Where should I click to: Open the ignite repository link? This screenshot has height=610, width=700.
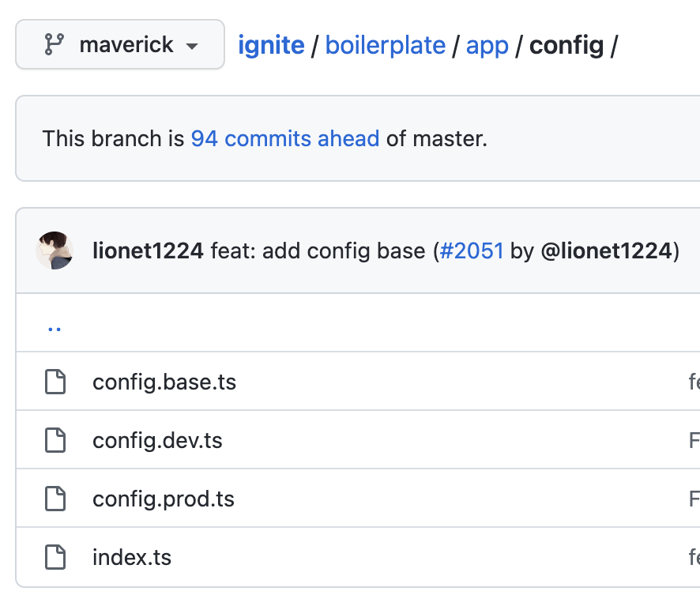click(271, 45)
